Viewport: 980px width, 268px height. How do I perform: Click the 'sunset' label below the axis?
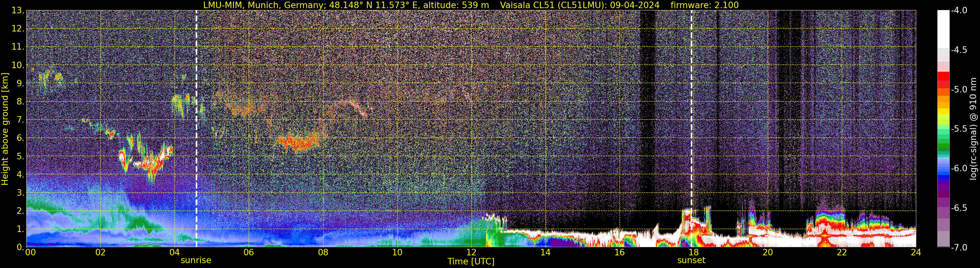(691, 260)
